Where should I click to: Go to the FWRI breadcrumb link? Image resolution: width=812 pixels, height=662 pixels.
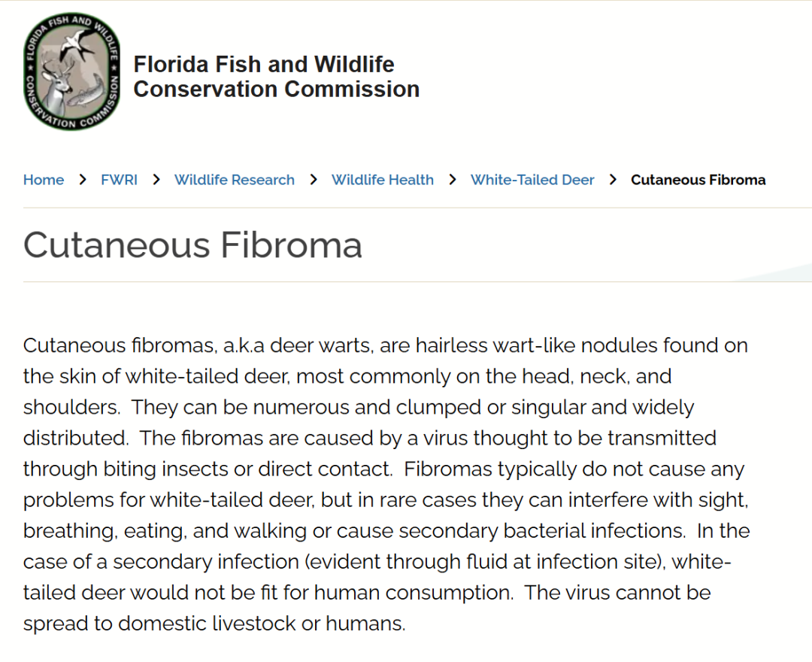pyautogui.click(x=119, y=180)
